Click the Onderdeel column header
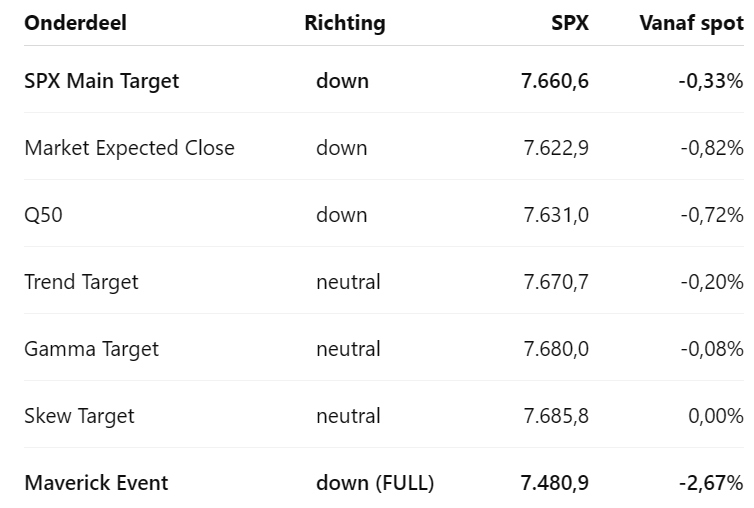The width and height of the screenshot is (754, 508). [x=75, y=23]
